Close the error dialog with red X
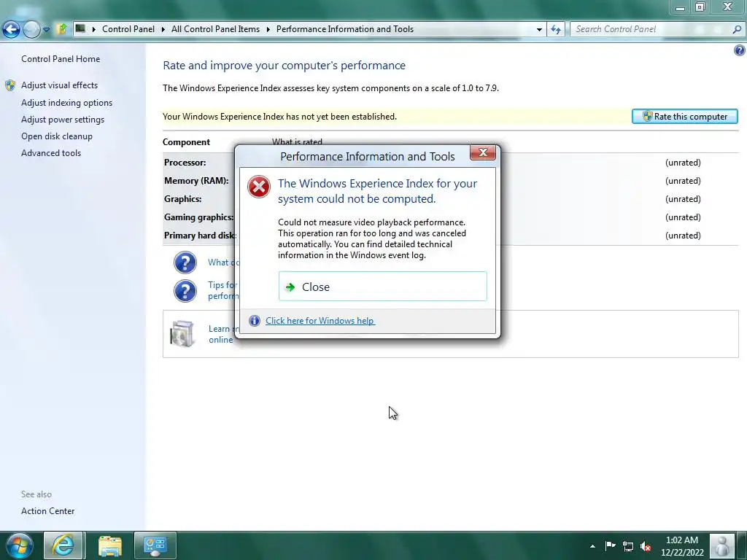The height and width of the screenshot is (560, 747). [x=483, y=152]
